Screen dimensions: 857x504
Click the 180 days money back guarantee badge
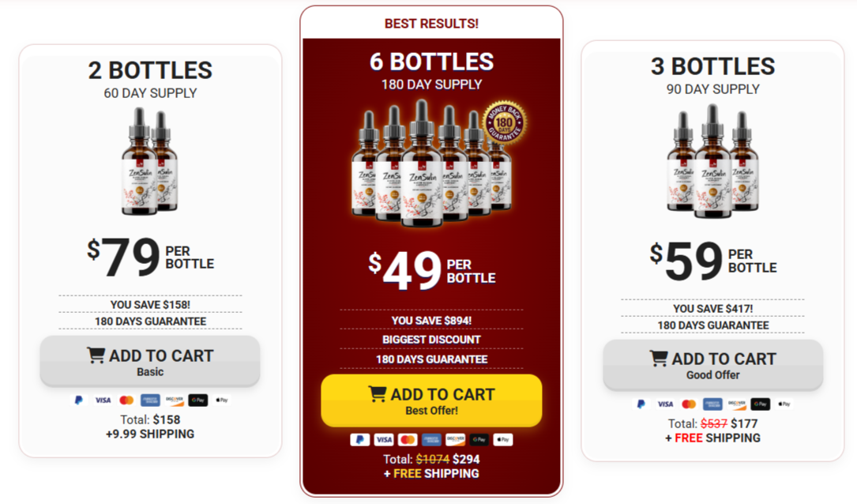click(x=504, y=122)
